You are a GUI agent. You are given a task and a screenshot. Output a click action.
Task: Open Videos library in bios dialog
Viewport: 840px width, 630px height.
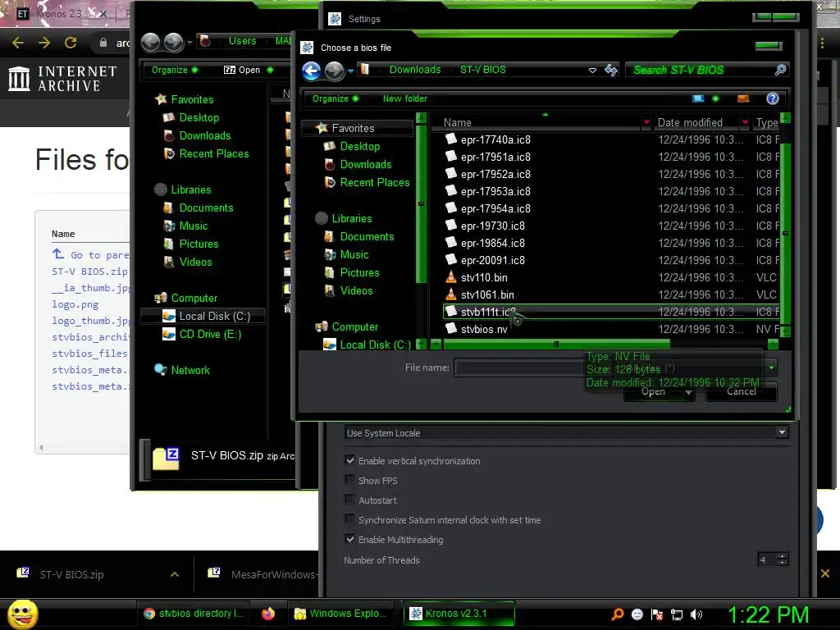pyautogui.click(x=356, y=291)
